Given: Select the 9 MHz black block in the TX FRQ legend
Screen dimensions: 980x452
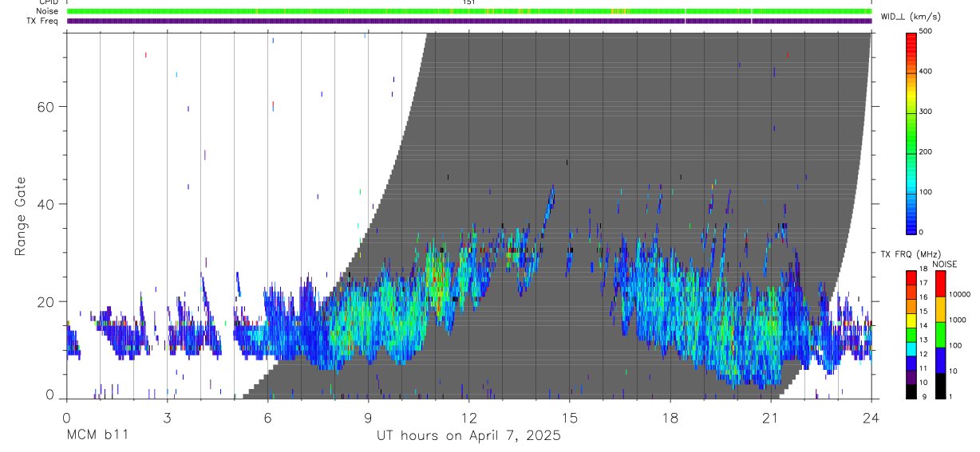Looking at the screenshot, I should point(911,391).
